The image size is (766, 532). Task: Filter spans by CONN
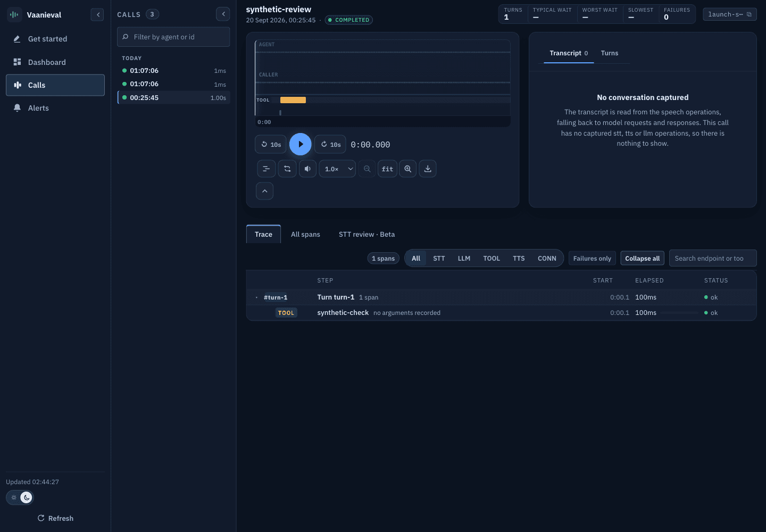547,259
